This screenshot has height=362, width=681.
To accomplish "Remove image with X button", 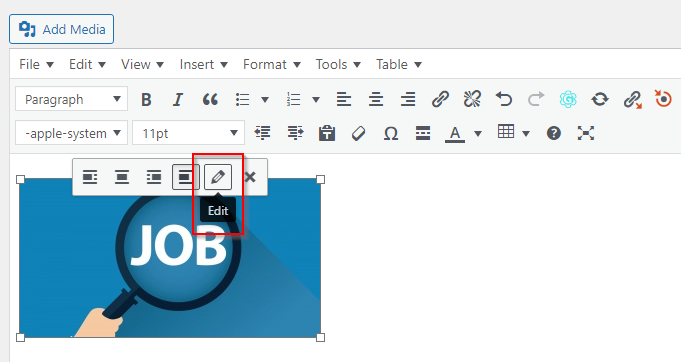I will (250, 177).
